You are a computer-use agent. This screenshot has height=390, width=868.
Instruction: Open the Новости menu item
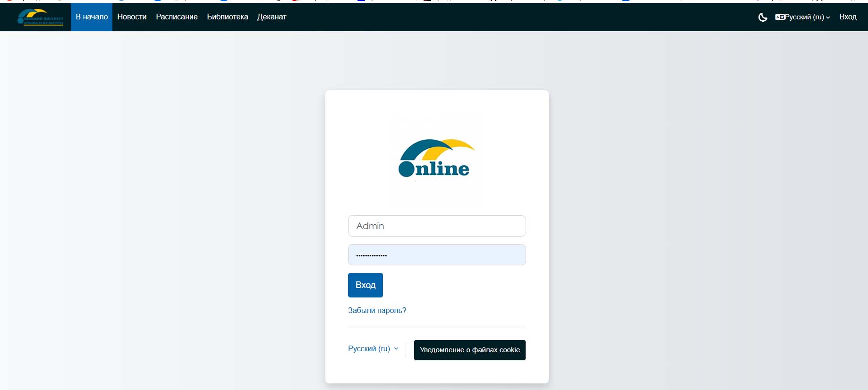pyautogui.click(x=132, y=17)
